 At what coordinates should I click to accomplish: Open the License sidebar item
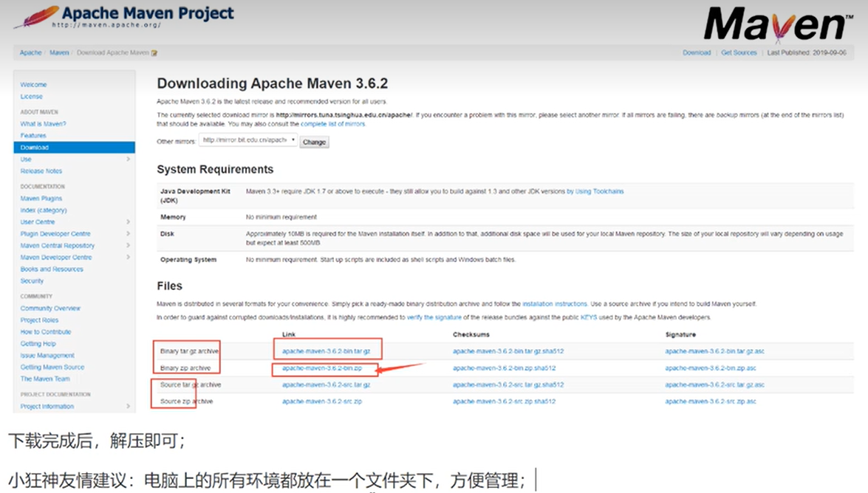click(31, 96)
